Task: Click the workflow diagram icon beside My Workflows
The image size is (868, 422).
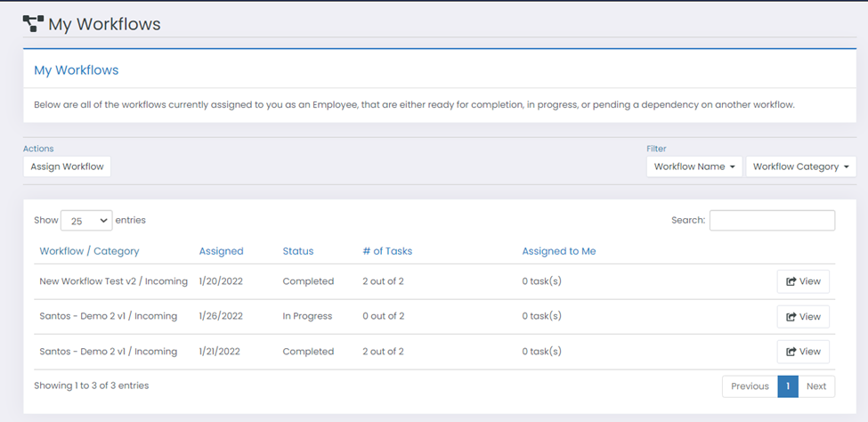Action: [x=33, y=23]
